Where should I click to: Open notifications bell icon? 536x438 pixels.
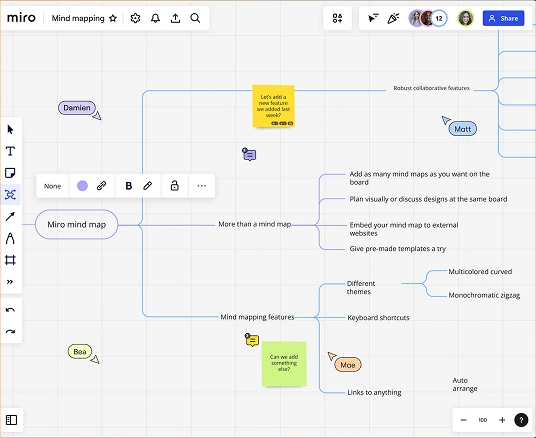[156, 18]
